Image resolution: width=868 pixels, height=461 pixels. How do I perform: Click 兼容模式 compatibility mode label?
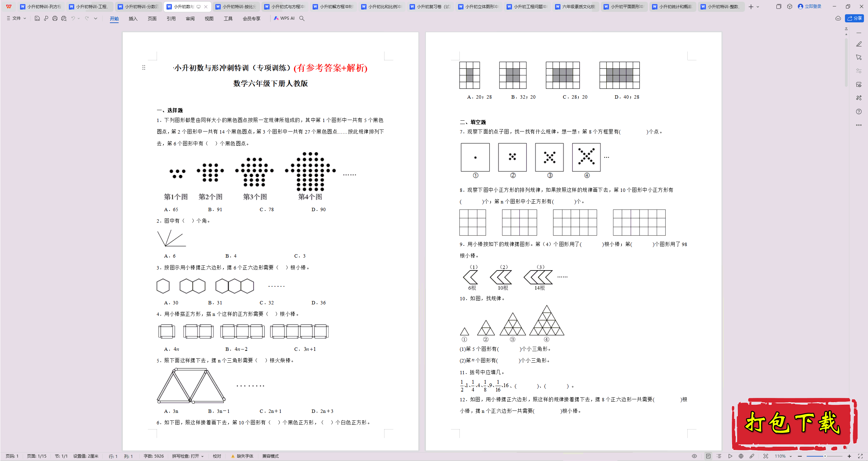coord(271,456)
